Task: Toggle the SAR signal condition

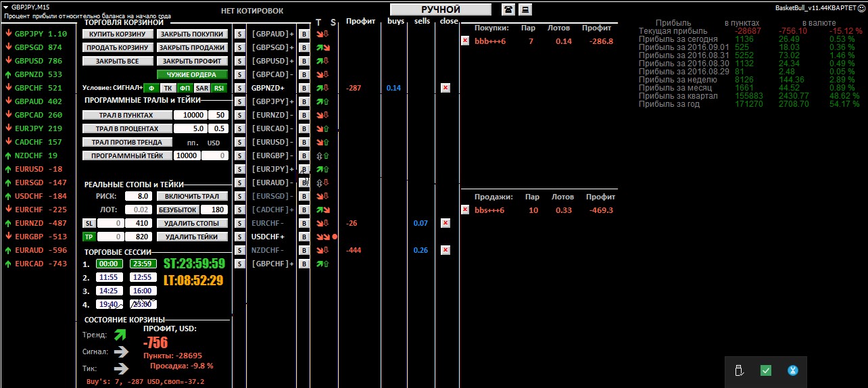Action: pos(201,88)
